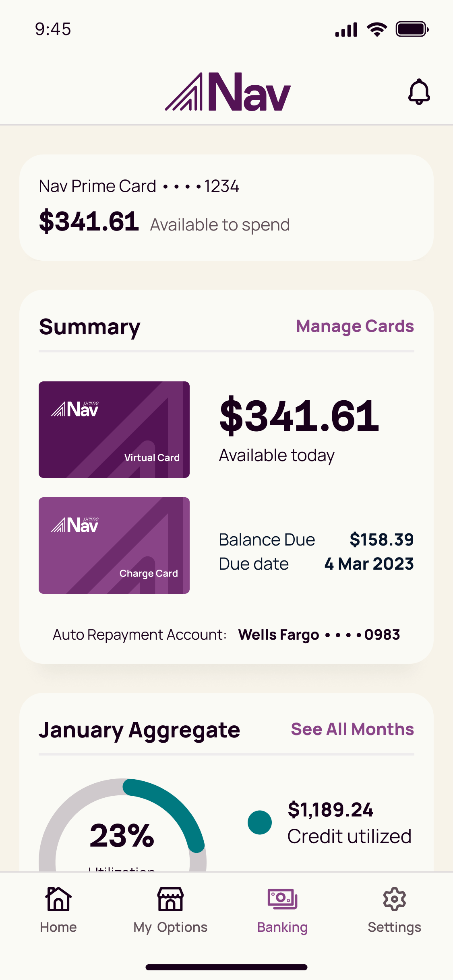Tap the Settings gear icon
Screen dimensions: 453x980
[x=394, y=899]
